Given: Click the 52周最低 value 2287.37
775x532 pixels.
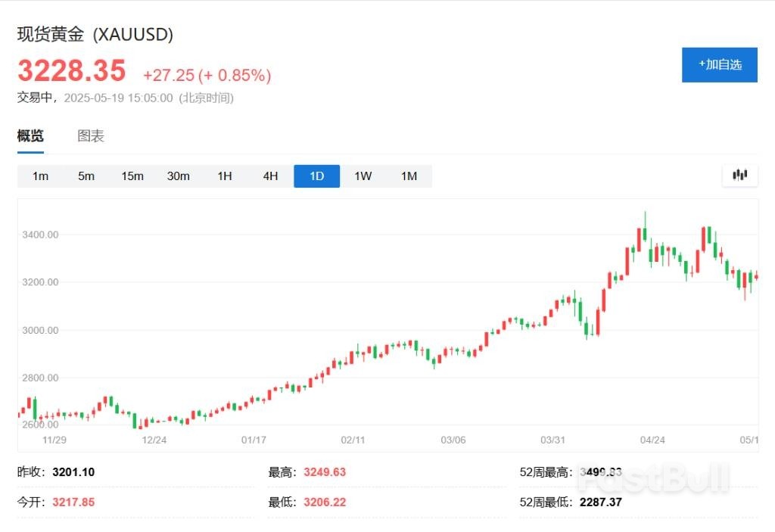Looking at the screenshot, I should click(599, 502).
